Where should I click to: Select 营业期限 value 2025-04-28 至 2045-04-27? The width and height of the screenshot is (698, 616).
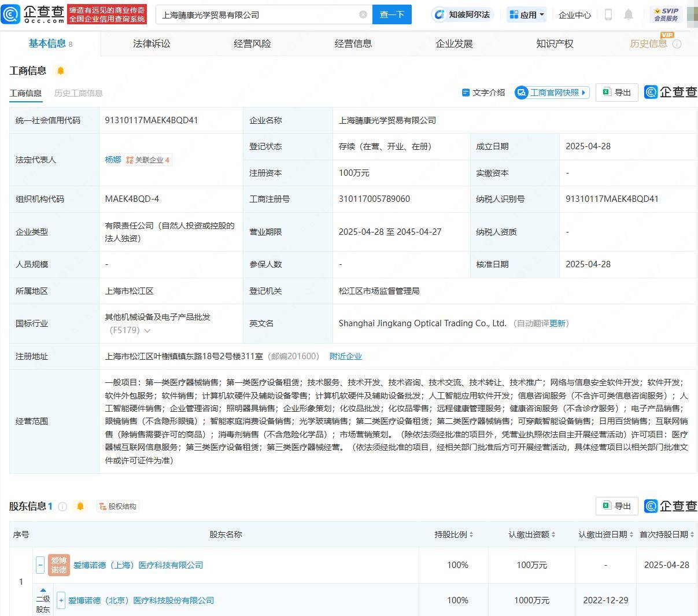(390, 232)
